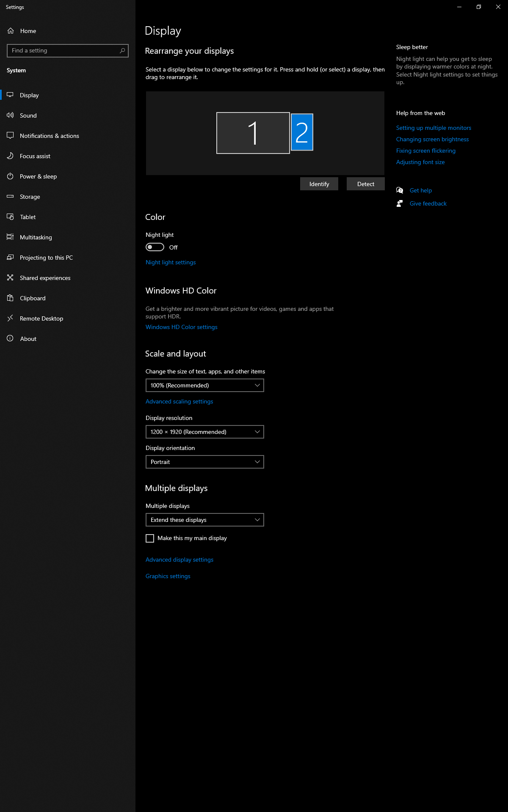Click the Shared experiences icon
Viewport: 508px width, 812px height.
[10, 277]
